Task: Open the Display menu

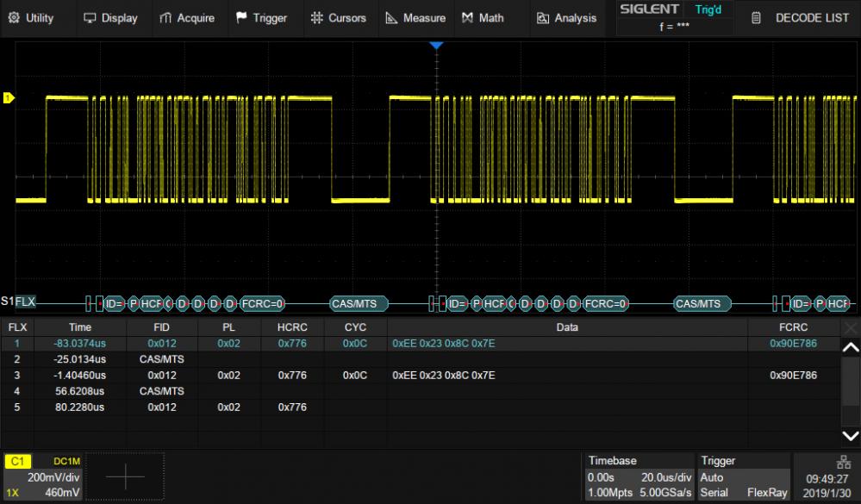Action: click(112, 17)
